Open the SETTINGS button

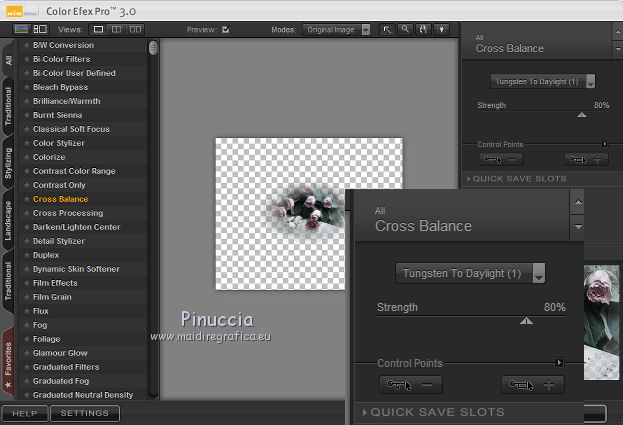click(x=84, y=413)
